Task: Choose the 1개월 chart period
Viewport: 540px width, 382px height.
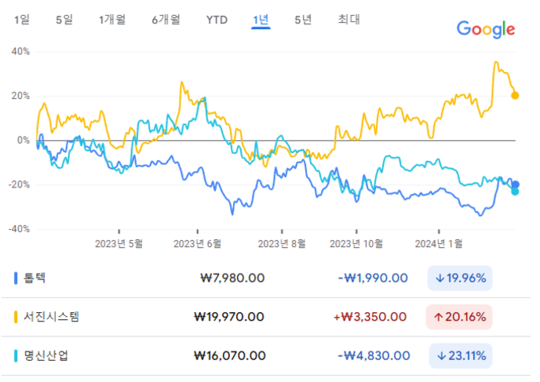Action: [112, 20]
